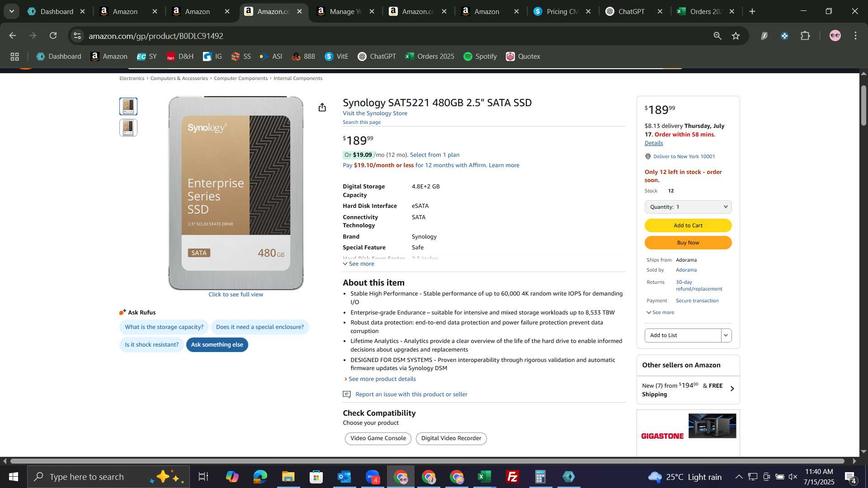Open a new browser tab
868x488 pixels.
pyautogui.click(x=752, y=11)
